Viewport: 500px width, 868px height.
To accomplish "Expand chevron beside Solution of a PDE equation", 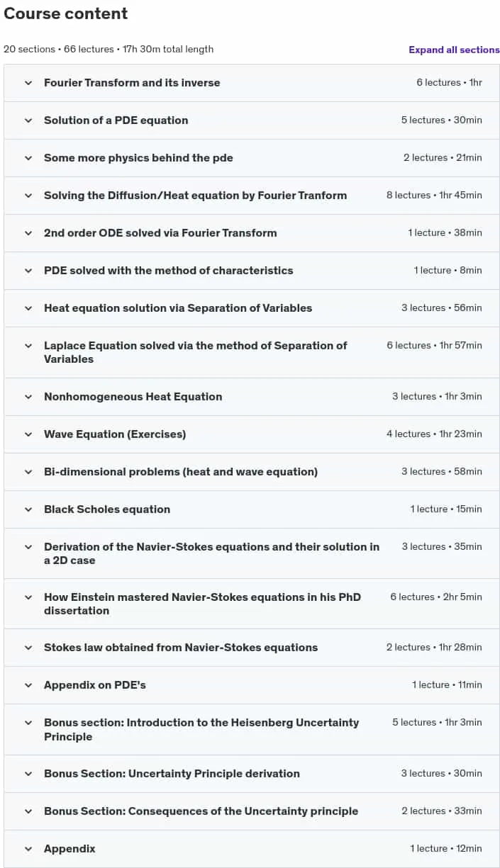I will [28, 120].
